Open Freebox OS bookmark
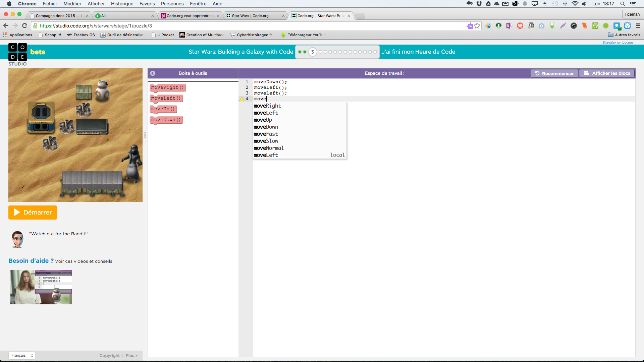The width and height of the screenshot is (644, 362). pyautogui.click(x=81, y=35)
